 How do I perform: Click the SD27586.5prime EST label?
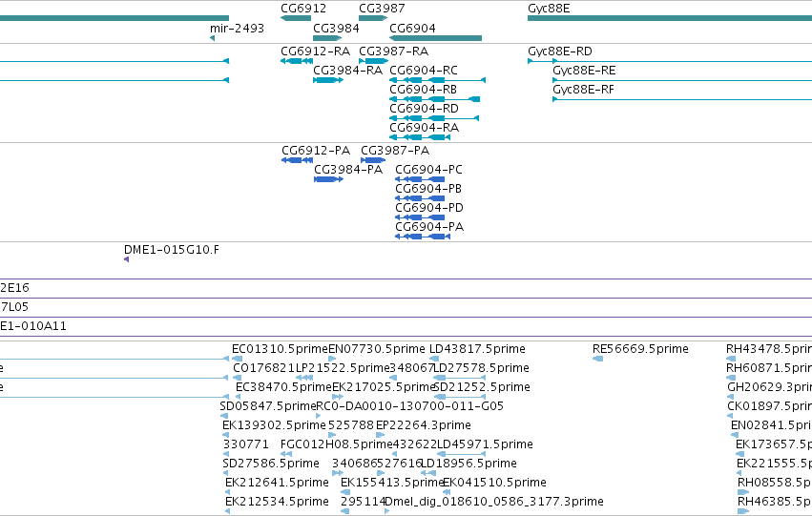[271, 464]
